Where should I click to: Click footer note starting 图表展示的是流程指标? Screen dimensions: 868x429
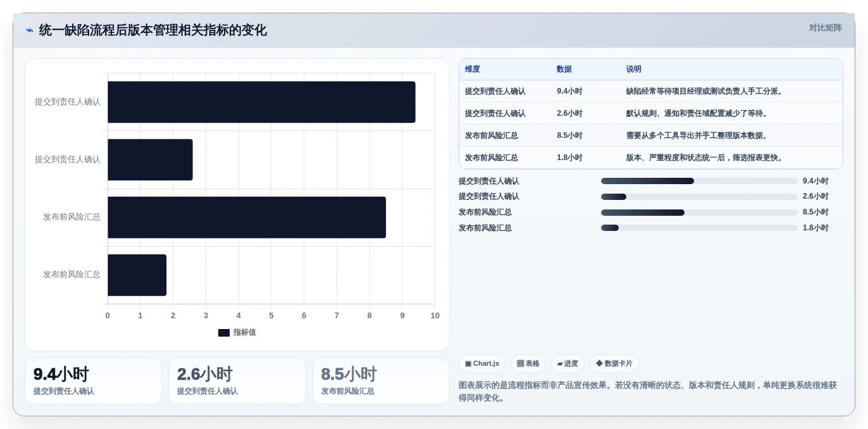click(x=648, y=391)
